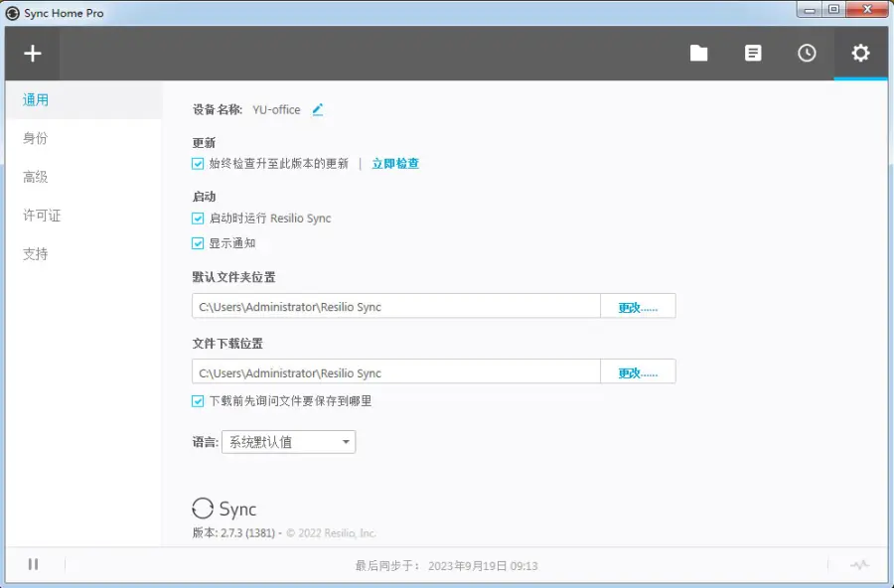This screenshot has width=894, height=588.
Task: Click the Sync Home Pro title bar icon
Action: point(12,13)
